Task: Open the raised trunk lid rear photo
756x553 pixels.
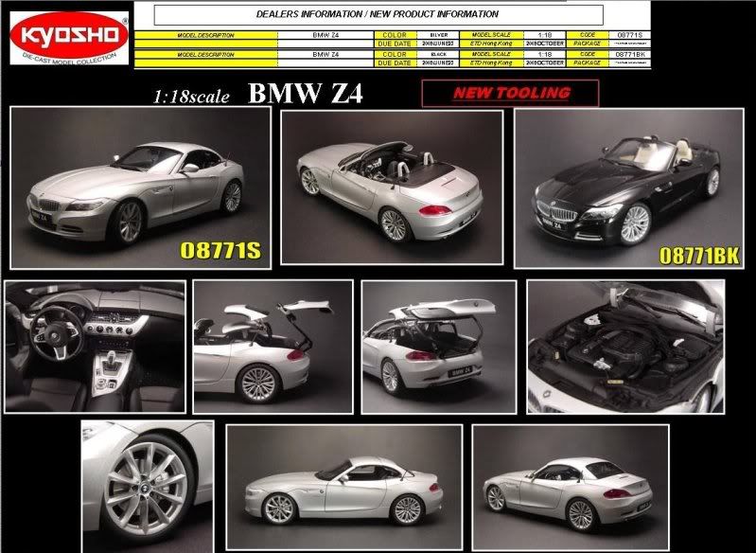Action: 439,347
